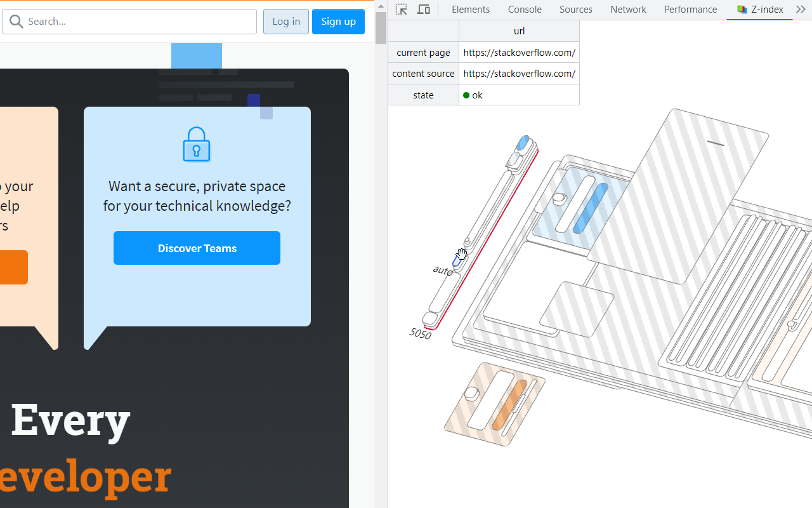Viewport: 812px width, 508px height.
Task: Click the Z-index tab's colored layers icon
Action: pos(742,10)
